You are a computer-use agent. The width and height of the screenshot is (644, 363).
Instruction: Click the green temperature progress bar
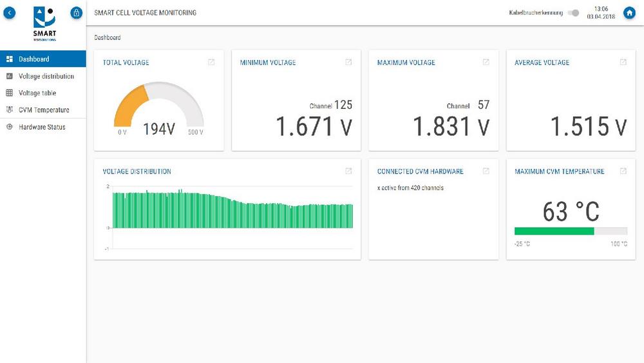coord(554,231)
